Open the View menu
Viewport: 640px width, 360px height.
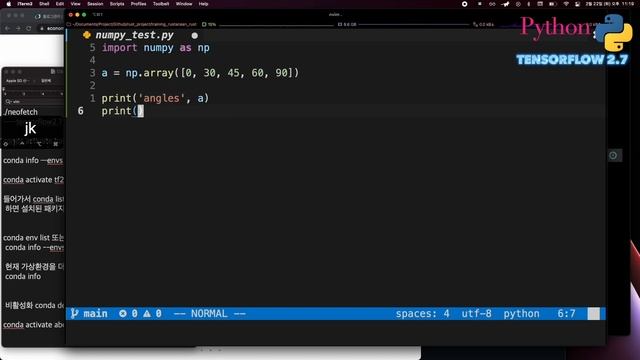(76, 4)
